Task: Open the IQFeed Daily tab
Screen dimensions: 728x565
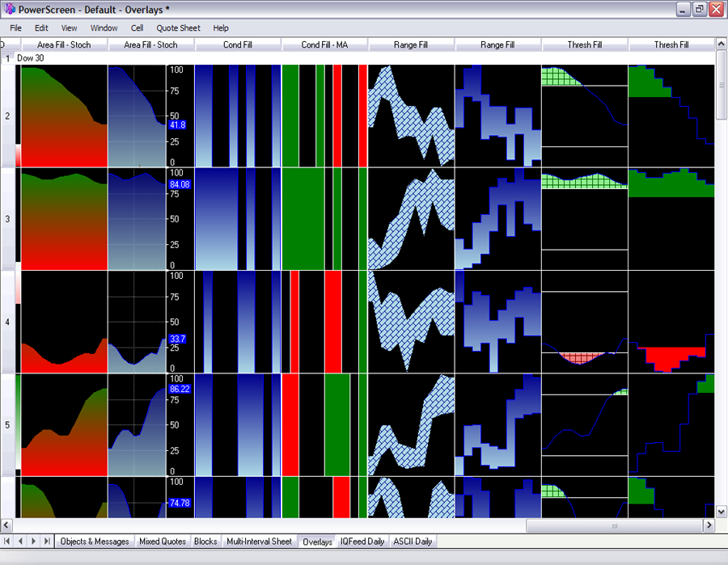Action: [x=362, y=541]
